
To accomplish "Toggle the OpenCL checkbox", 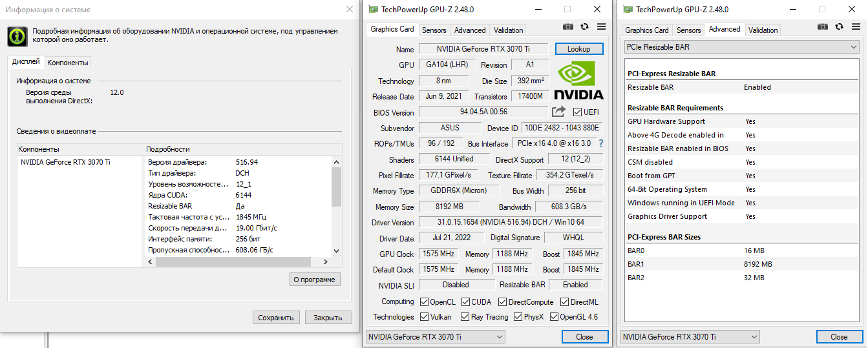I will coord(424,302).
